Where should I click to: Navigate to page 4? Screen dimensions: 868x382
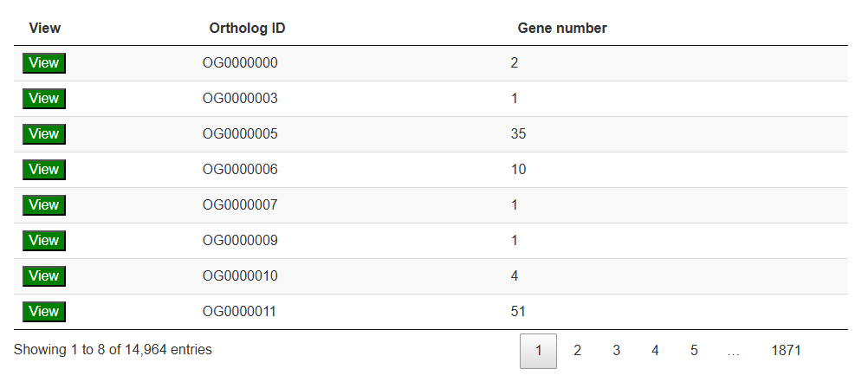[x=655, y=351]
